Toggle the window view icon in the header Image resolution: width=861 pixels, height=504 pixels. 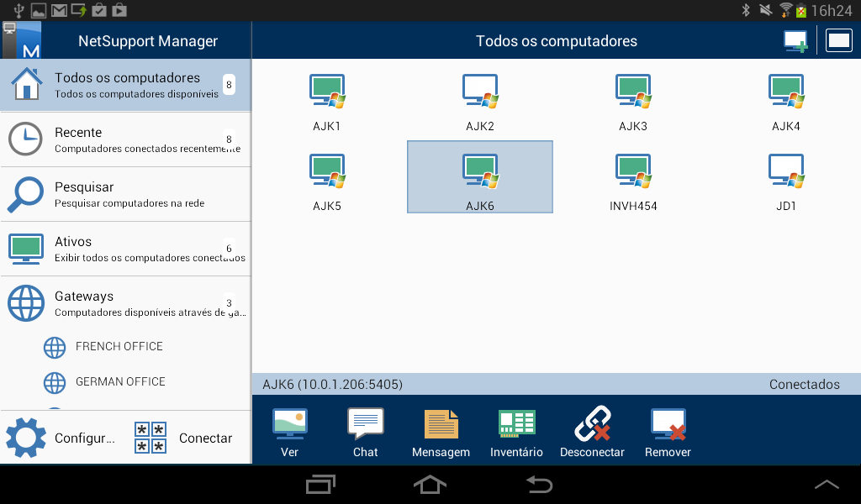coord(838,41)
